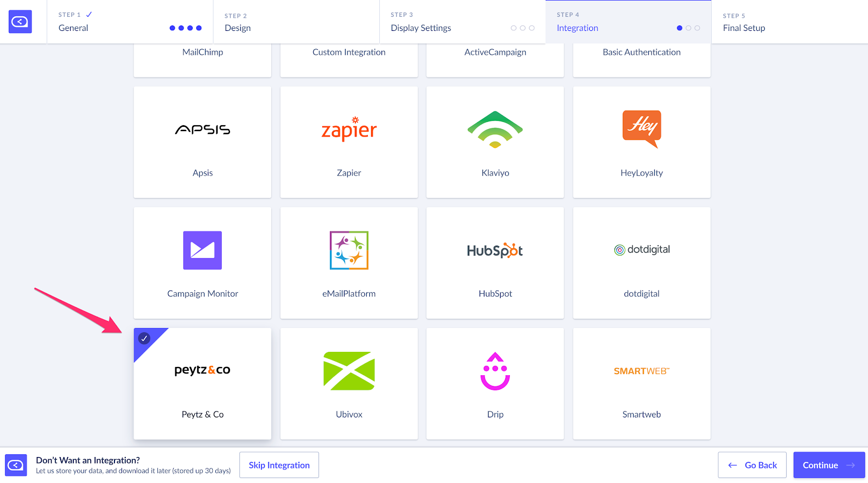Choose the eMailPlatform colorful square logo
868x483 pixels.
point(349,250)
